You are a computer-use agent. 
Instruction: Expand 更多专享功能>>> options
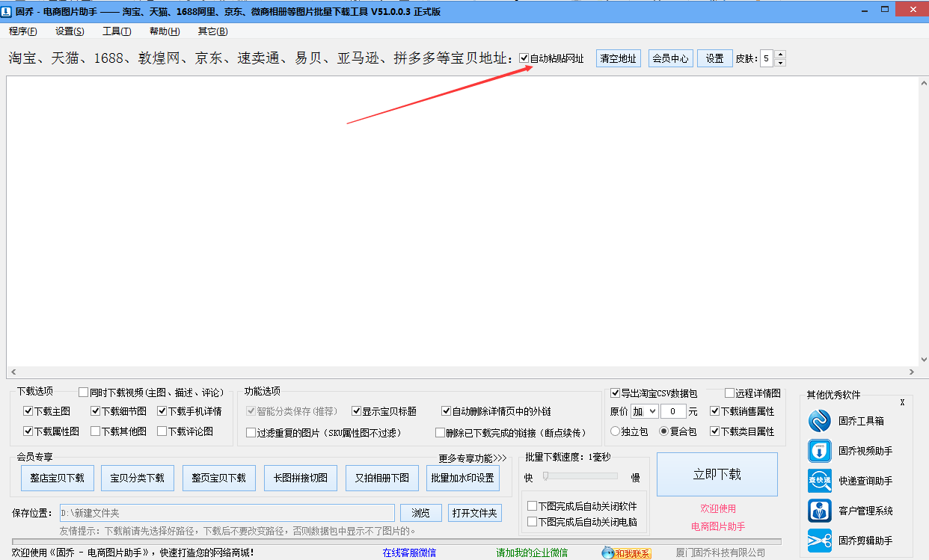pos(473,458)
